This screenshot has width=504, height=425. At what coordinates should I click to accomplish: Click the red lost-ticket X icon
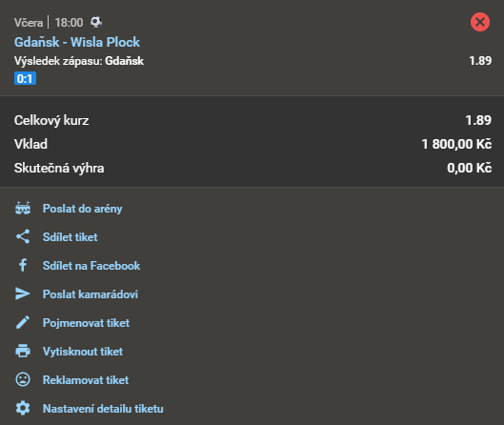point(480,22)
